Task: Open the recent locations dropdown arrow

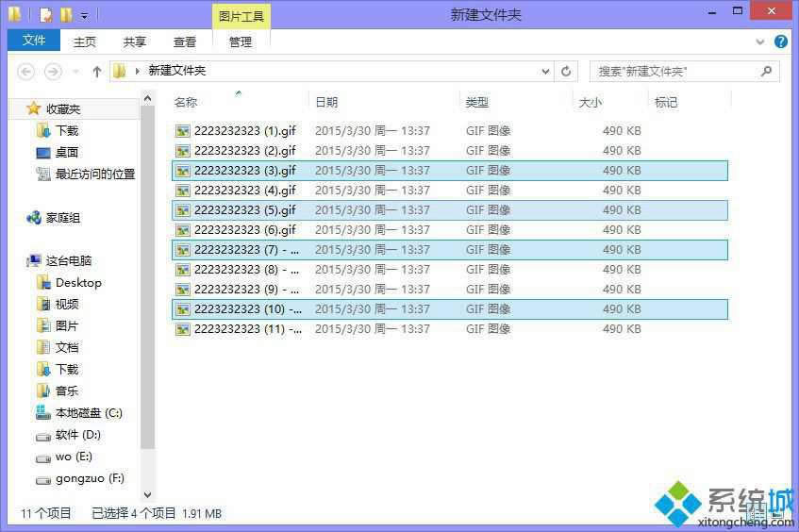Action: (77, 72)
